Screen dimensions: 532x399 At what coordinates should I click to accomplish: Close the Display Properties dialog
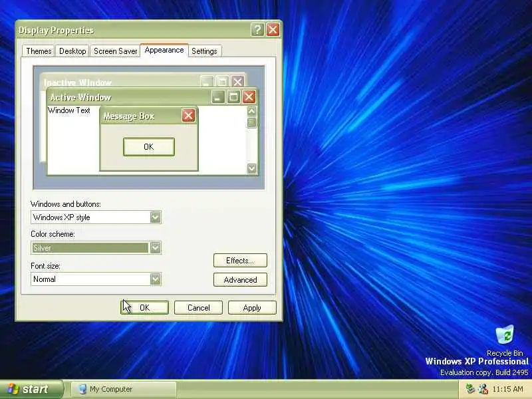point(273,29)
